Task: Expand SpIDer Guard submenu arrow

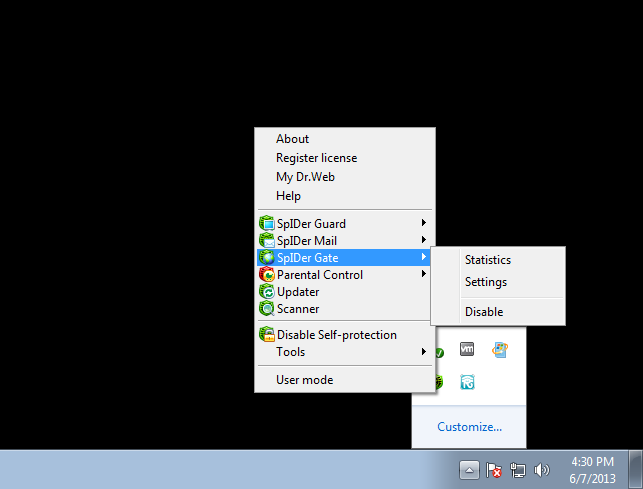Action: tap(424, 223)
